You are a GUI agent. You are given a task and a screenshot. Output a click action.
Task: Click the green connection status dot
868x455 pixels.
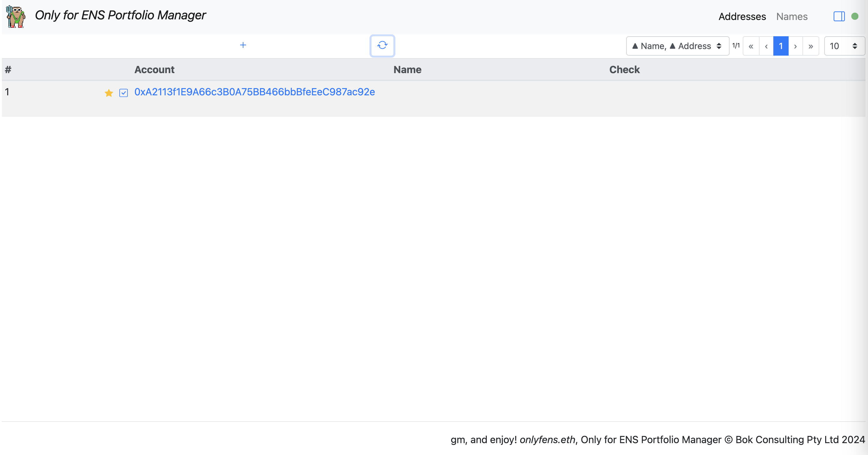coord(855,16)
